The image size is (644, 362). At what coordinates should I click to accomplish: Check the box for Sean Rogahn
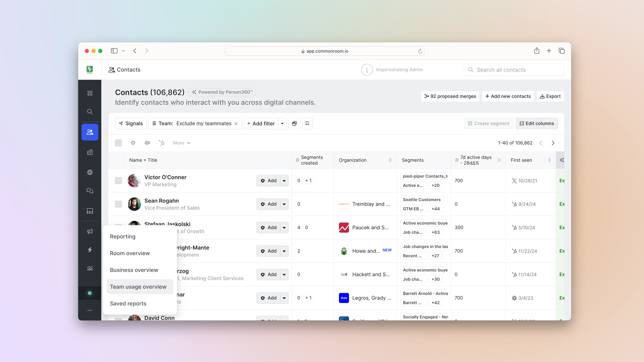pyautogui.click(x=118, y=204)
